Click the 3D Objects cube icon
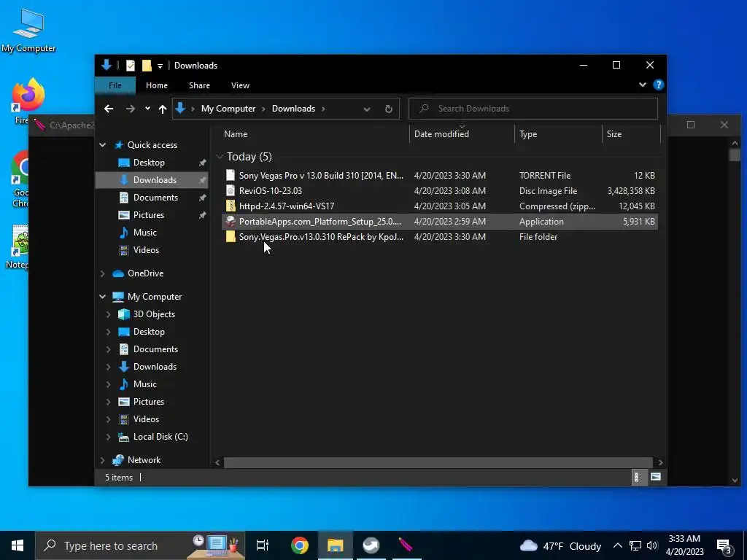Screen dimensions: 747x560 tap(123, 314)
